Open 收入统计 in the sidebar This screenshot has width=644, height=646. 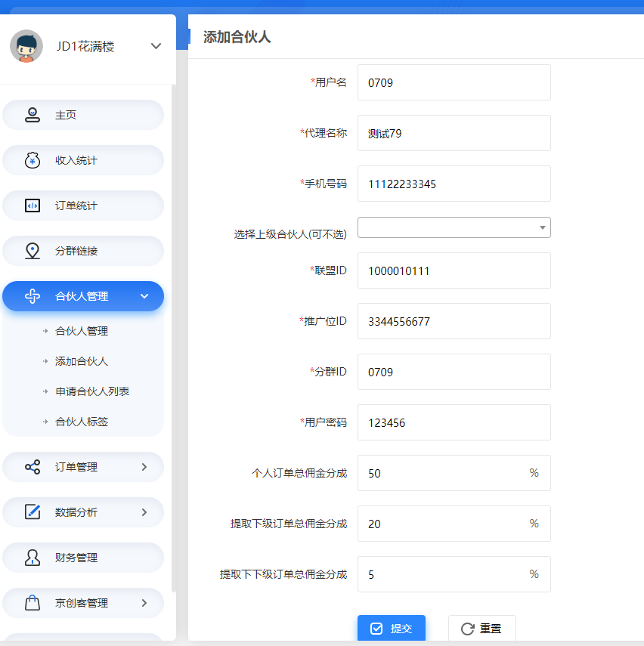tap(83, 160)
